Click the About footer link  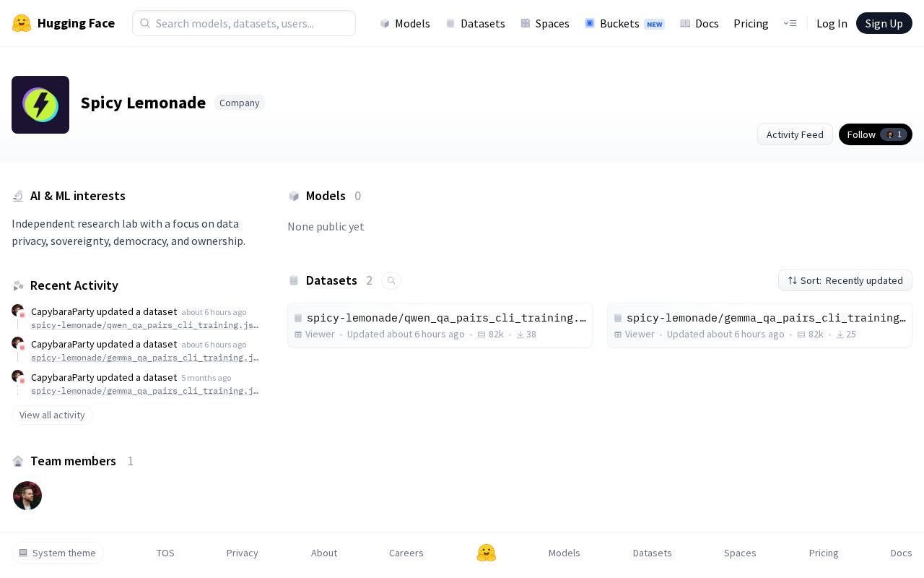tap(324, 553)
